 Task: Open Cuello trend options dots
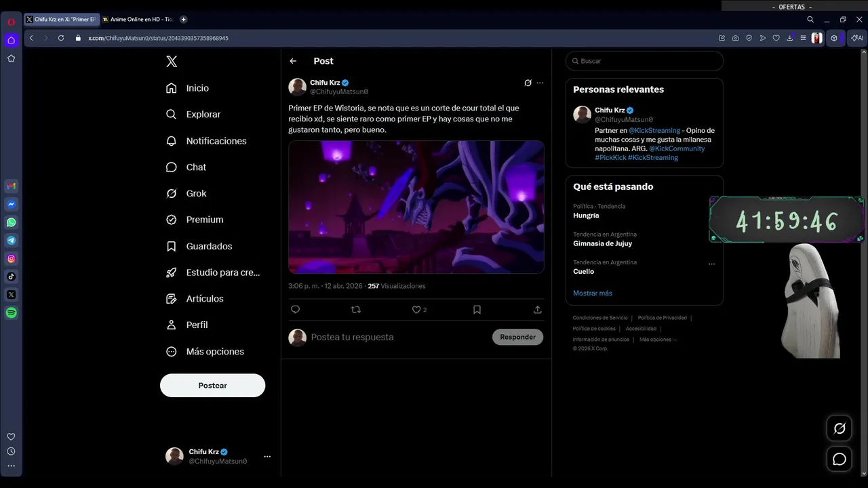click(x=711, y=264)
